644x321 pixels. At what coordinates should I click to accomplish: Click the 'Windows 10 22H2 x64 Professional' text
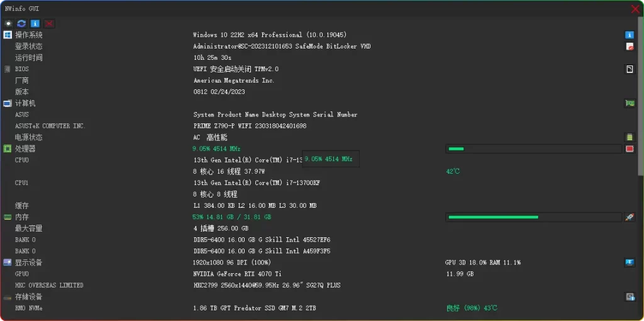(x=249, y=35)
